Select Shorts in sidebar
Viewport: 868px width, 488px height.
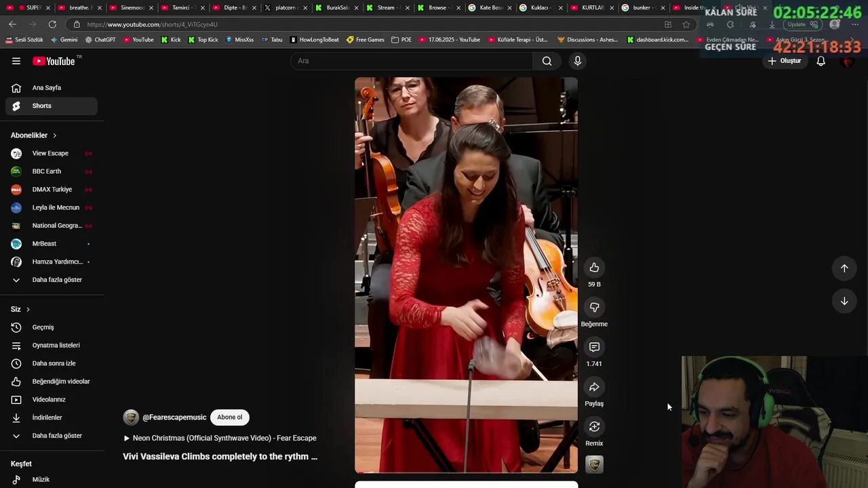tap(52, 106)
